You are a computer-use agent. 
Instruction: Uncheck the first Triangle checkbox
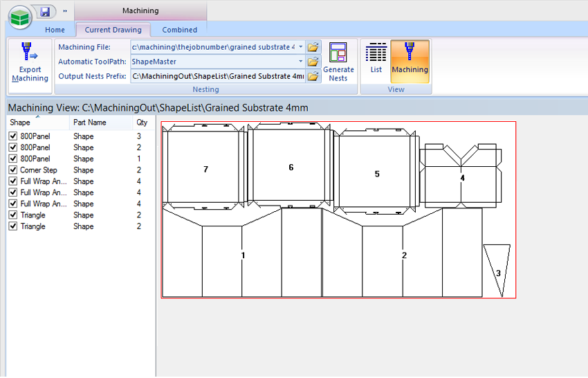click(13, 215)
